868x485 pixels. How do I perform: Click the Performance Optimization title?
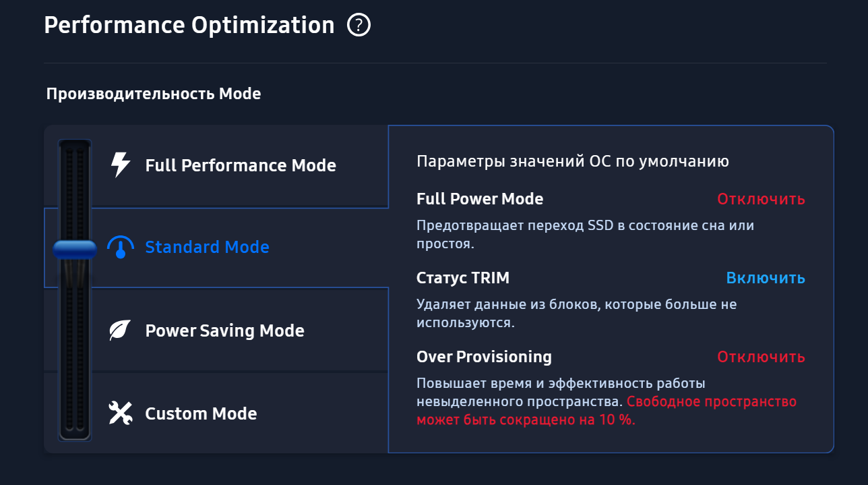[x=189, y=26]
